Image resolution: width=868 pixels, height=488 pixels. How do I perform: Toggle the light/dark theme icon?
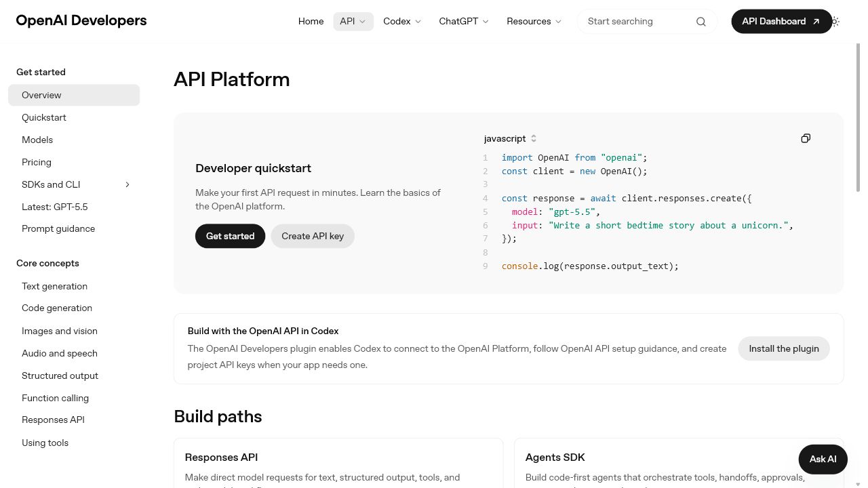(x=835, y=22)
